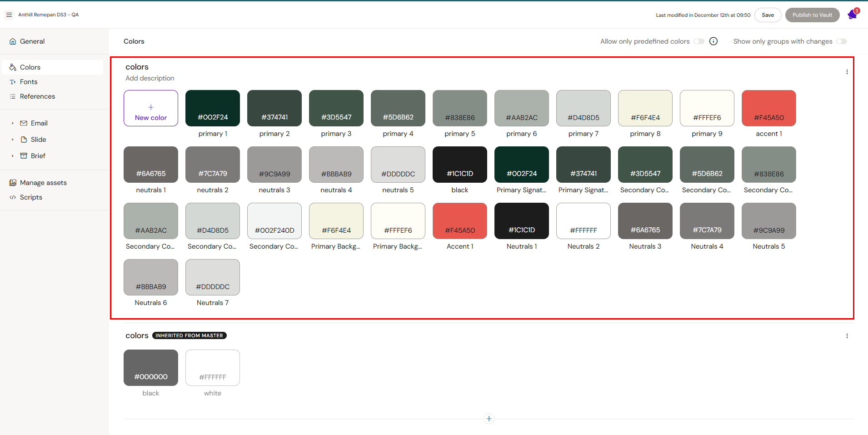This screenshot has height=435, width=868.
Task: Select the accent 1 #F45A50 swatch
Action: coord(768,108)
